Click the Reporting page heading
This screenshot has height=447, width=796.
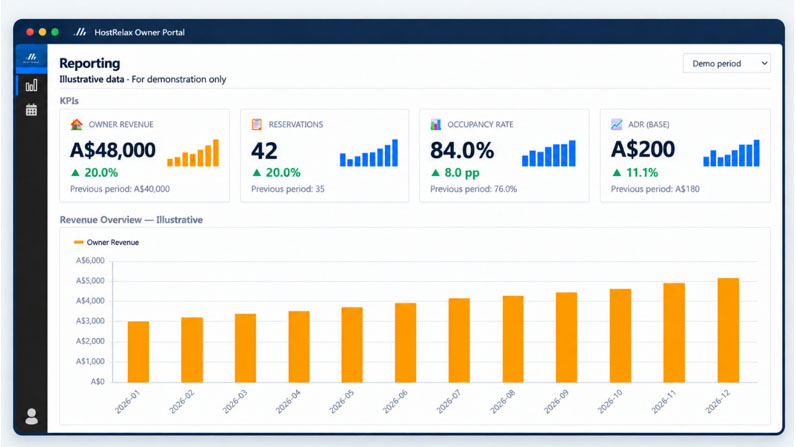pos(90,63)
